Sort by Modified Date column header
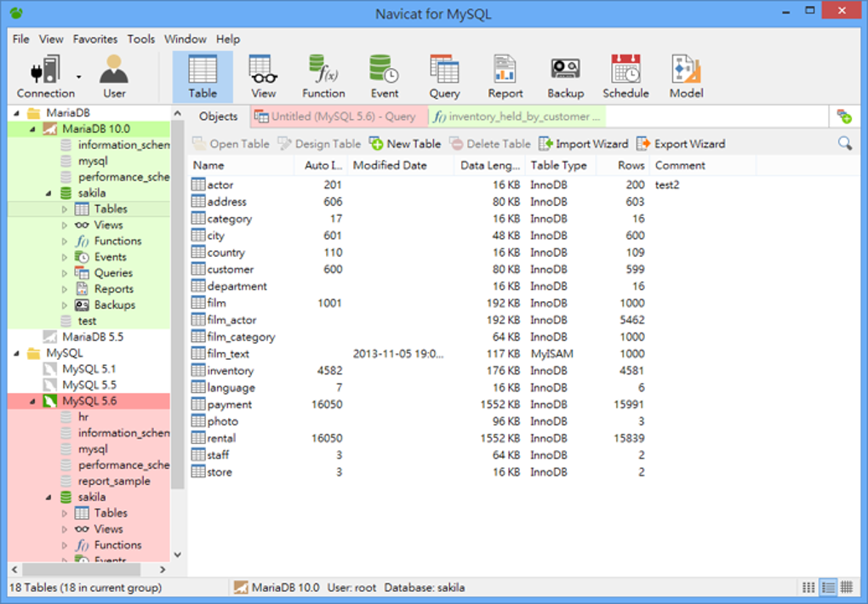 tap(401, 166)
